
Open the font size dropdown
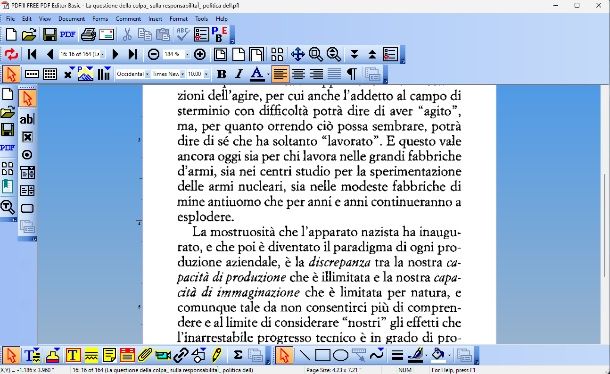click(198, 74)
